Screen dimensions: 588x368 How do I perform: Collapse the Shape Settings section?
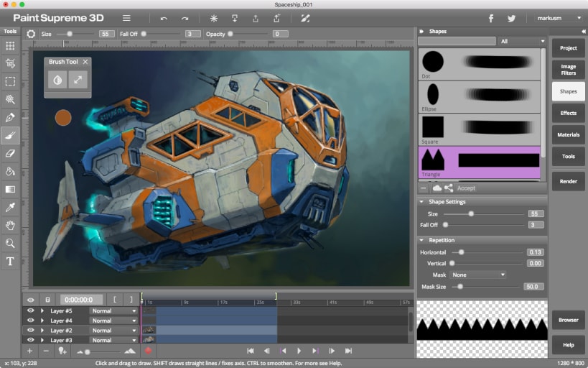[421, 202]
